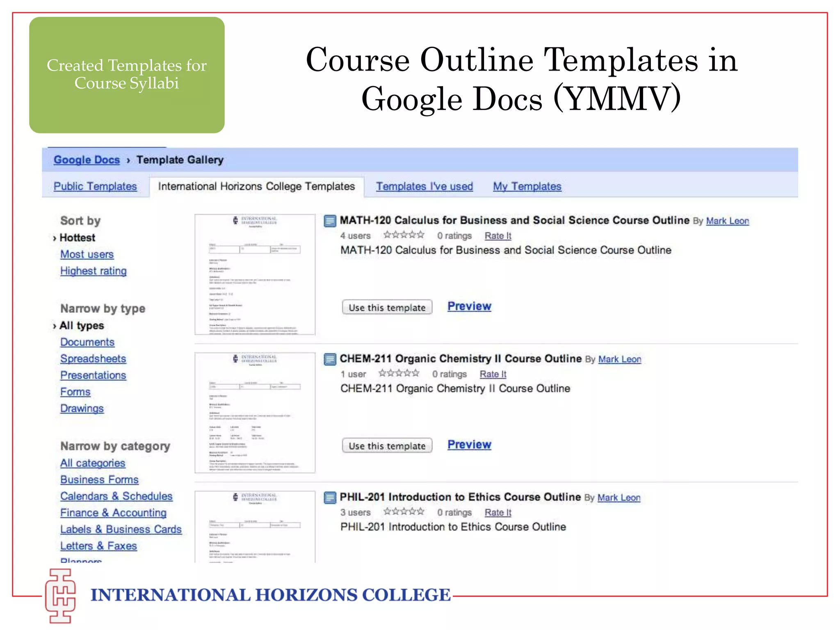Viewport: 840px width, 630px height.
Task: Open the MATH-120 template thumbnail
Action: click(255, 274)
